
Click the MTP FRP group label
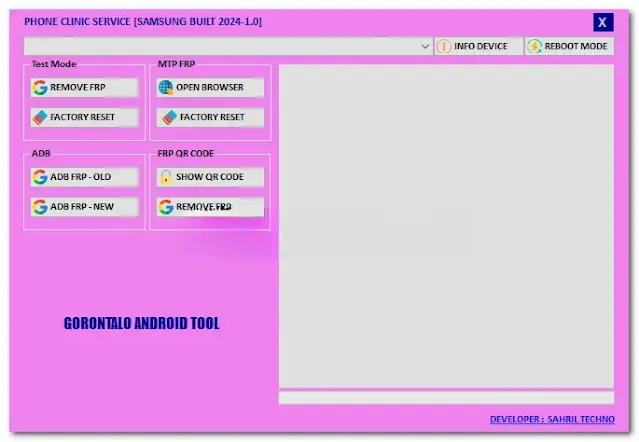(x=176, y=64)
